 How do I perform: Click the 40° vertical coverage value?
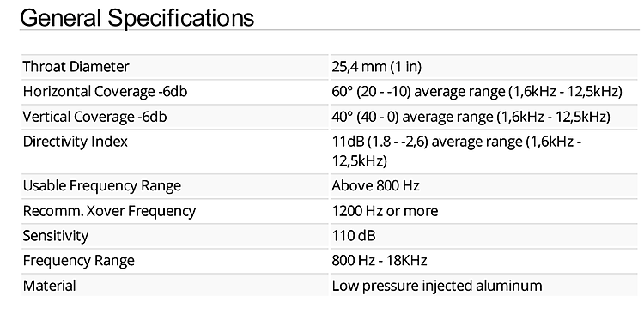coord(471,117)
